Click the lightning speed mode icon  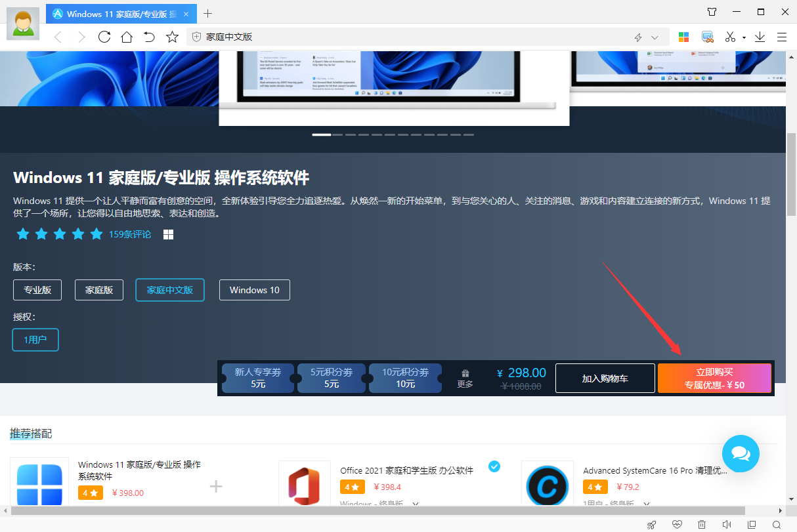pos(638,37)
